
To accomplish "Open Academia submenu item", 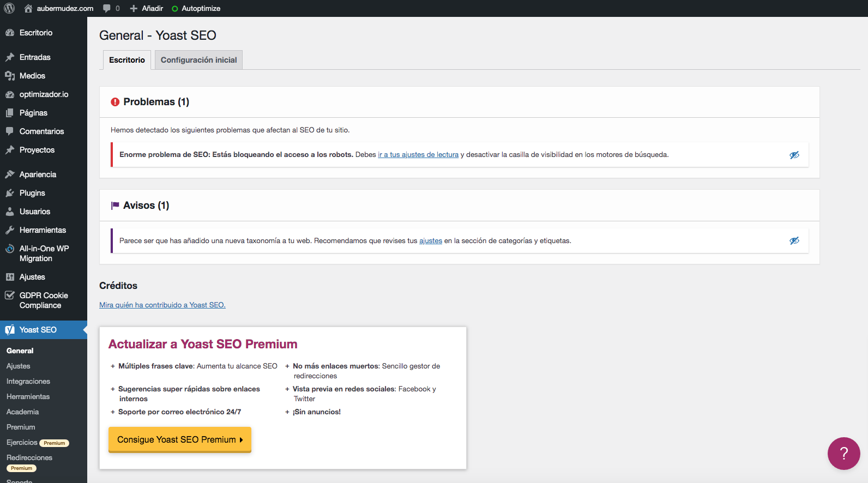I will click(x=23, y=412).
